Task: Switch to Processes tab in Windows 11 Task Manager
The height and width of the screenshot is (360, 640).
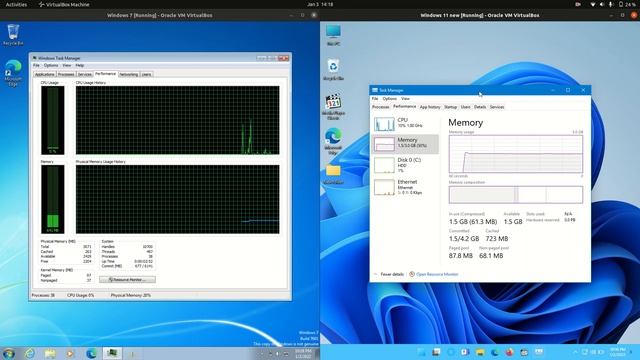Action: 381,107
